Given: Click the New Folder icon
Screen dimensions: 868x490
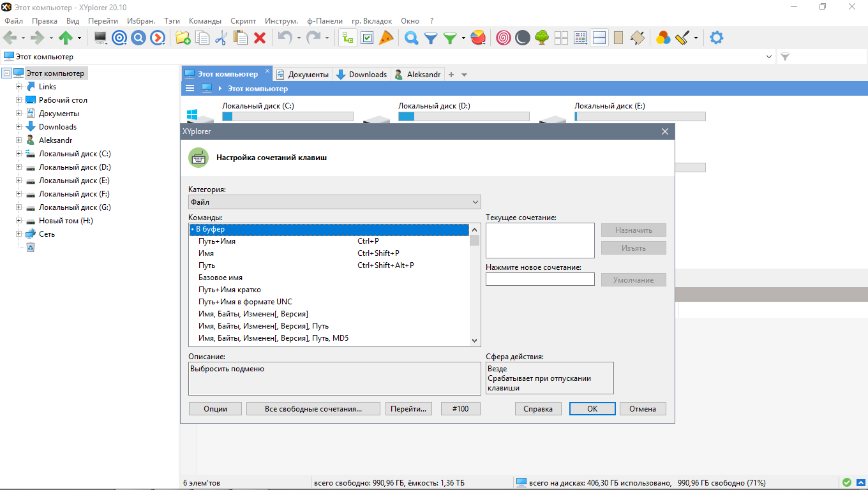Looking at the screenshot, I should (183, 38).
